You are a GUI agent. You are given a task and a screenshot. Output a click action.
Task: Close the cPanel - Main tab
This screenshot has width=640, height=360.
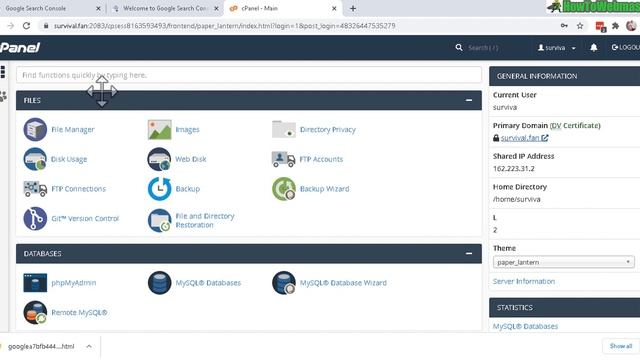(x=334, y=8)
